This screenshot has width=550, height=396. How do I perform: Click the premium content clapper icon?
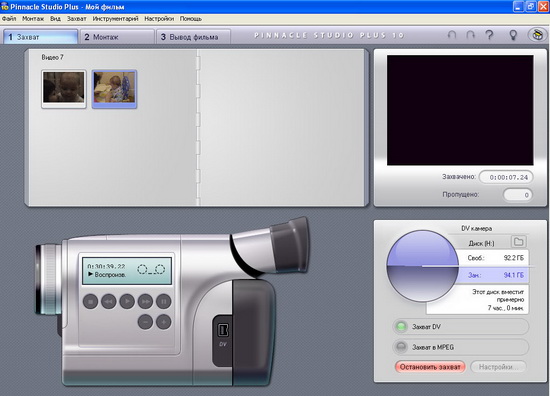click(x=537, y=35)
